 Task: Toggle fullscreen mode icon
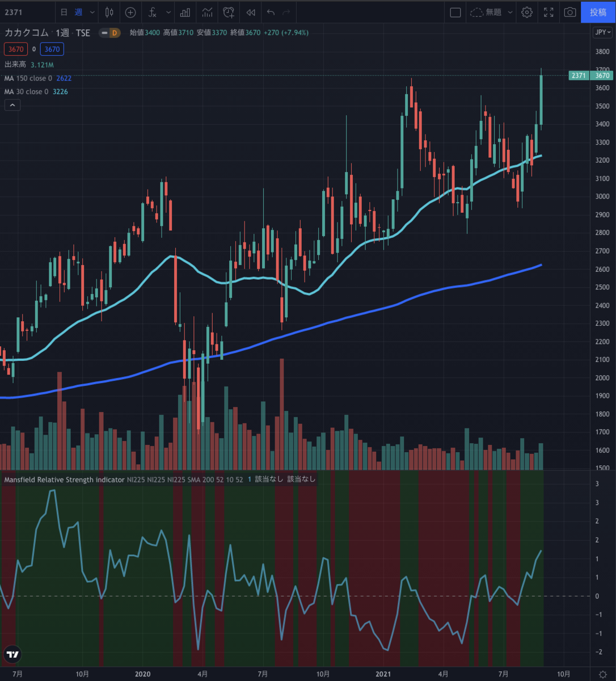[549, 12]
